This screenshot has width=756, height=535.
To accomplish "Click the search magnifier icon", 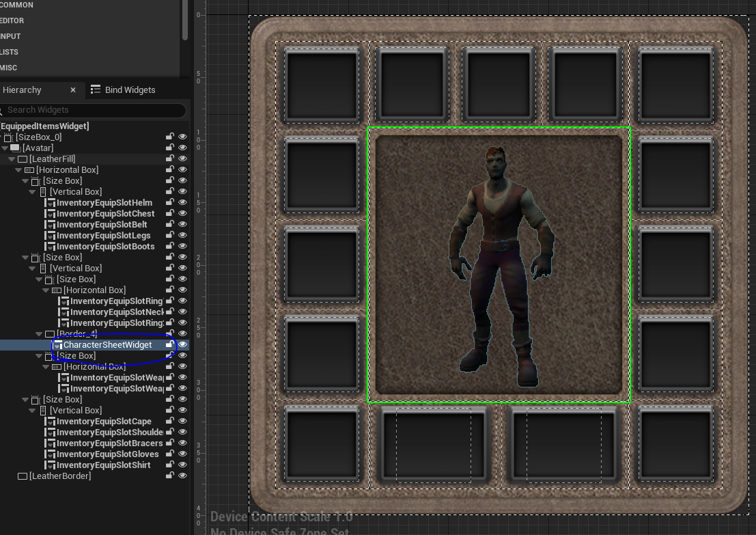I will tap(1, 111).
